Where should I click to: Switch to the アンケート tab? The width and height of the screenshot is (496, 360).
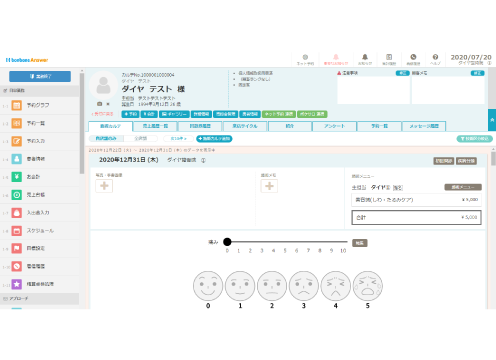tap(334, 126)
